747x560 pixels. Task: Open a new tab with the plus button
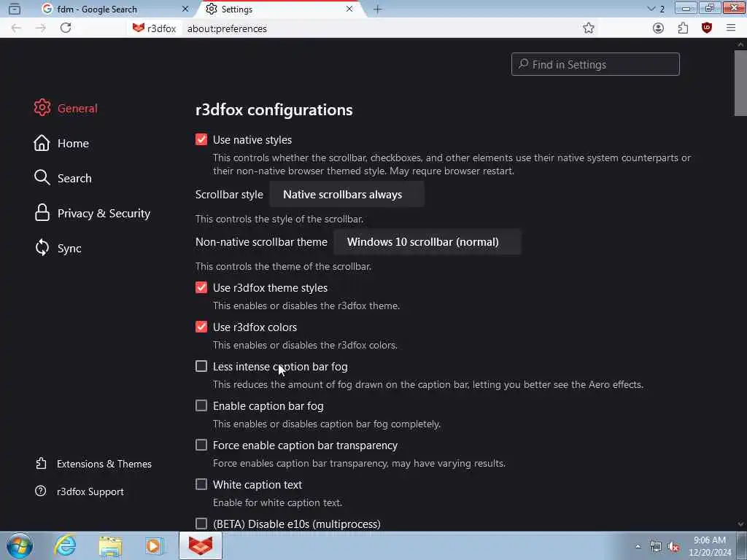pos(377,9)
